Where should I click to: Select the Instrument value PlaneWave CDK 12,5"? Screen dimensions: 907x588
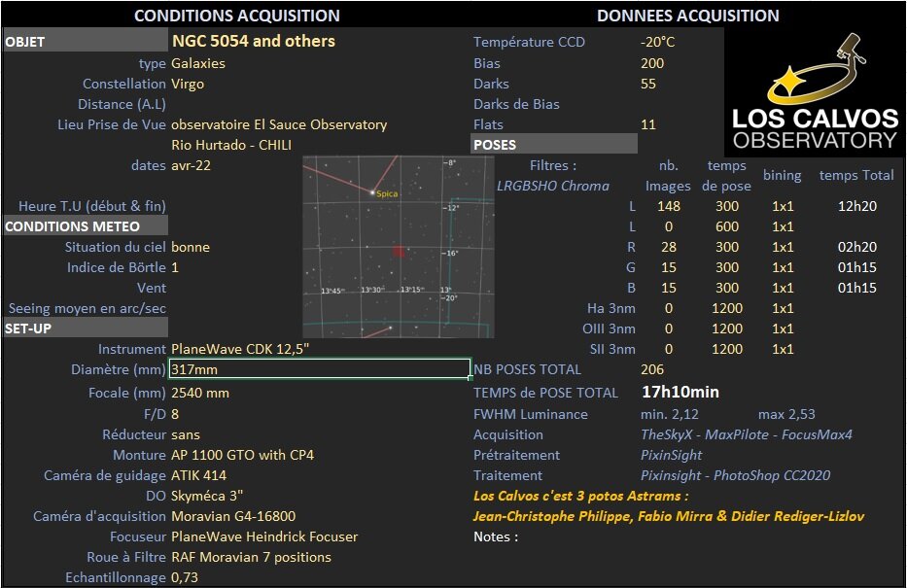(x=240, y=349)
